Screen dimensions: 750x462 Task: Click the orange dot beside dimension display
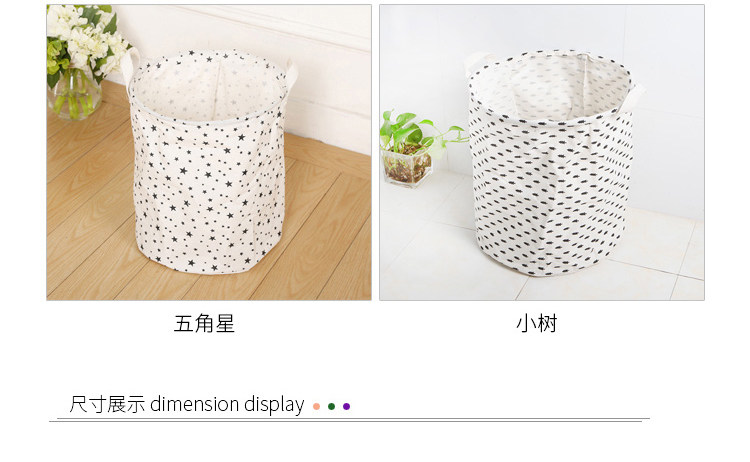pos(316,407)
